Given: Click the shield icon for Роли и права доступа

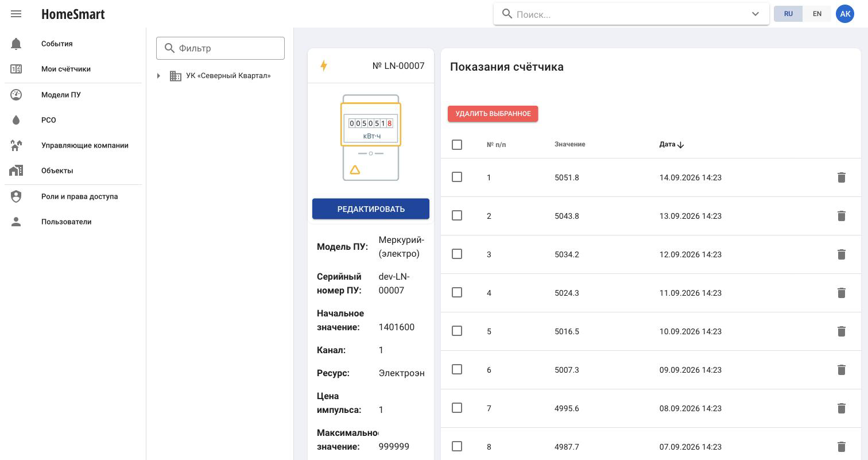Looking at the screenshot, I should [16, 196].
